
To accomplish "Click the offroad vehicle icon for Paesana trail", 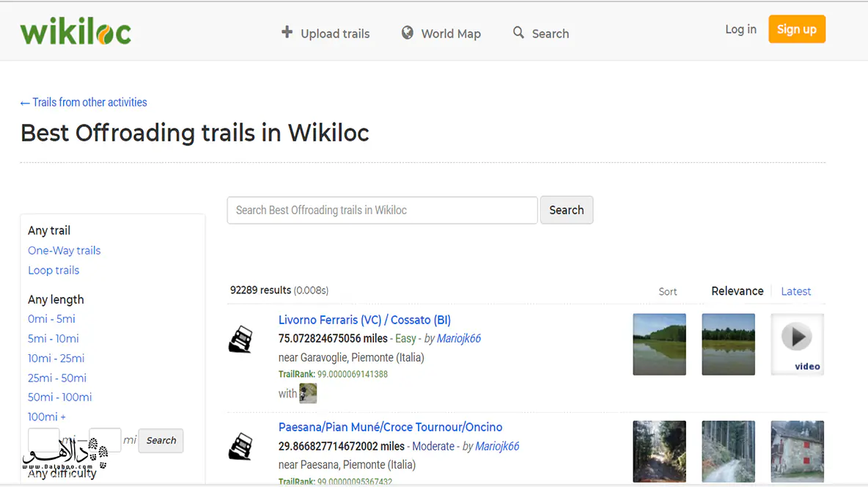I will point(240,447).
